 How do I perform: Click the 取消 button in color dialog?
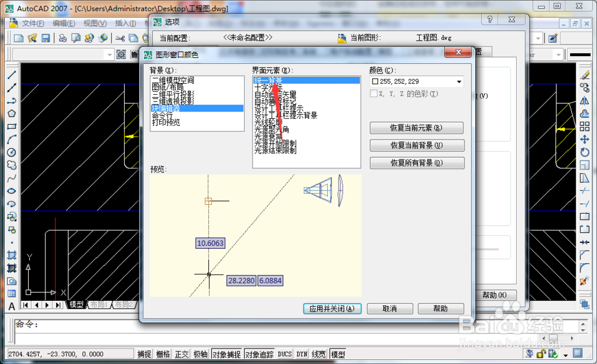(x=389, y=309)
